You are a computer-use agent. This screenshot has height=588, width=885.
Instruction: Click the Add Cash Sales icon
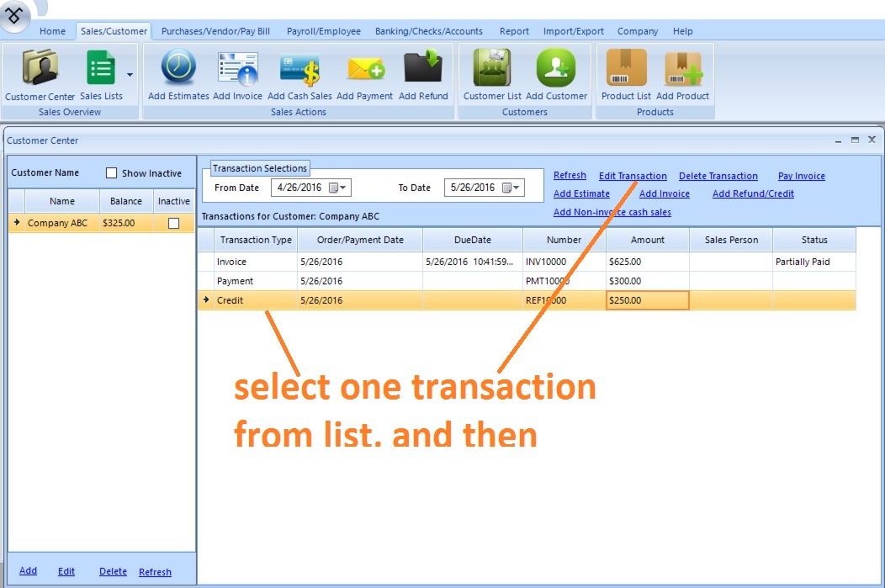tap(299, 69)
